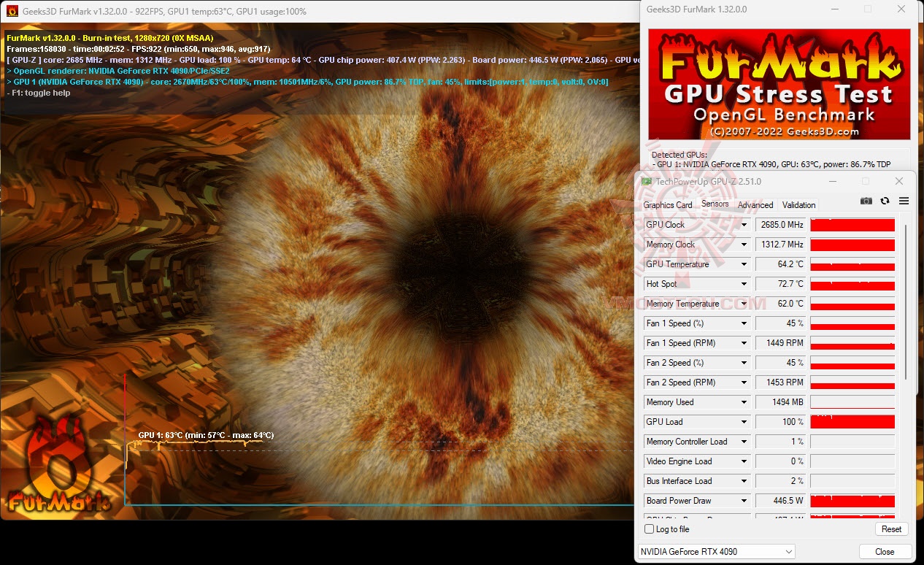
Task: Click the 1449 RPM Fan 1 value
Action: 781,343
